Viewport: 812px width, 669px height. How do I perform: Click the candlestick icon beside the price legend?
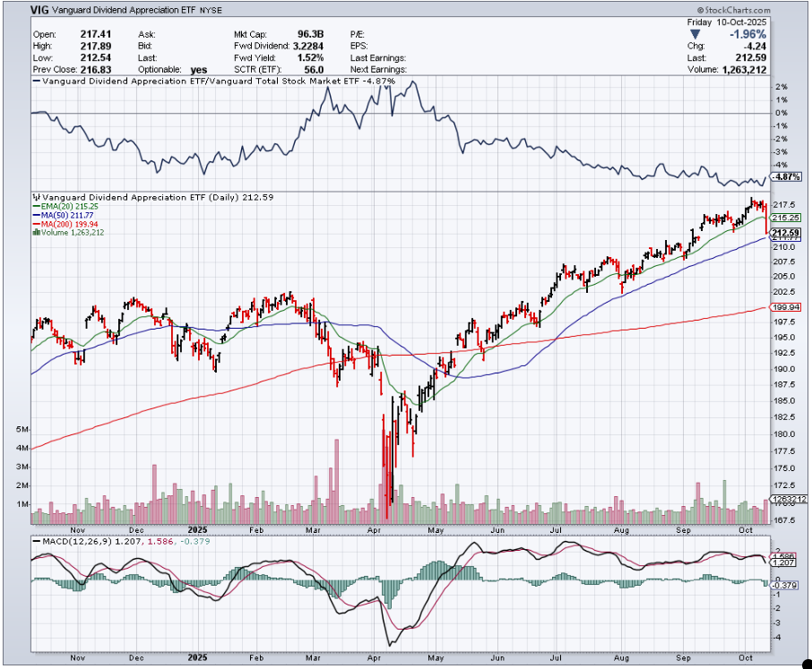point(37,196)
